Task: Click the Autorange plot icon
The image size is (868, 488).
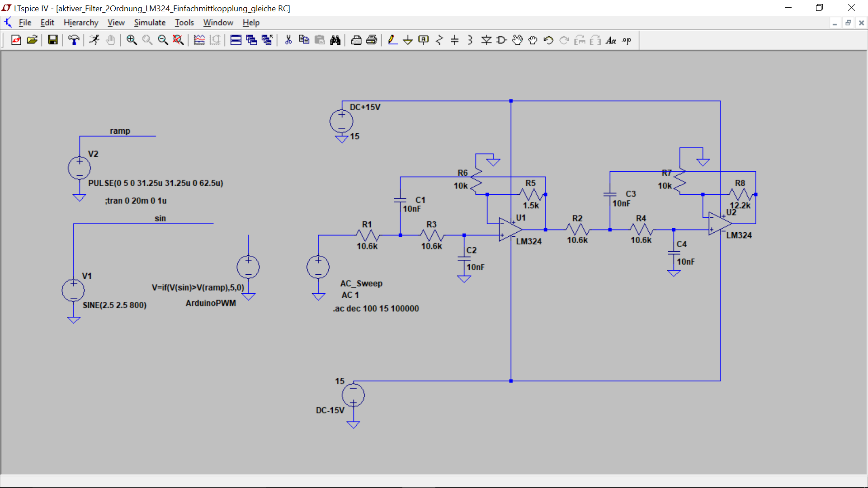Action: click(x=199, y=40)
